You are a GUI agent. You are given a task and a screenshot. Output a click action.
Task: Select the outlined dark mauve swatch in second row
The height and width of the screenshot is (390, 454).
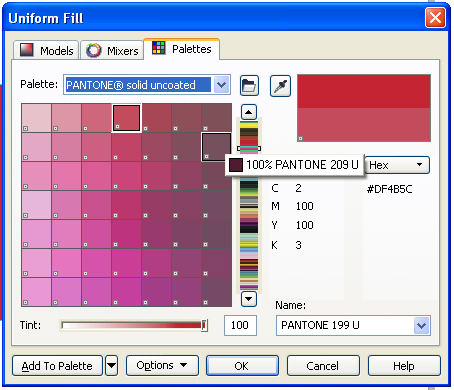[x=216, y=147]
